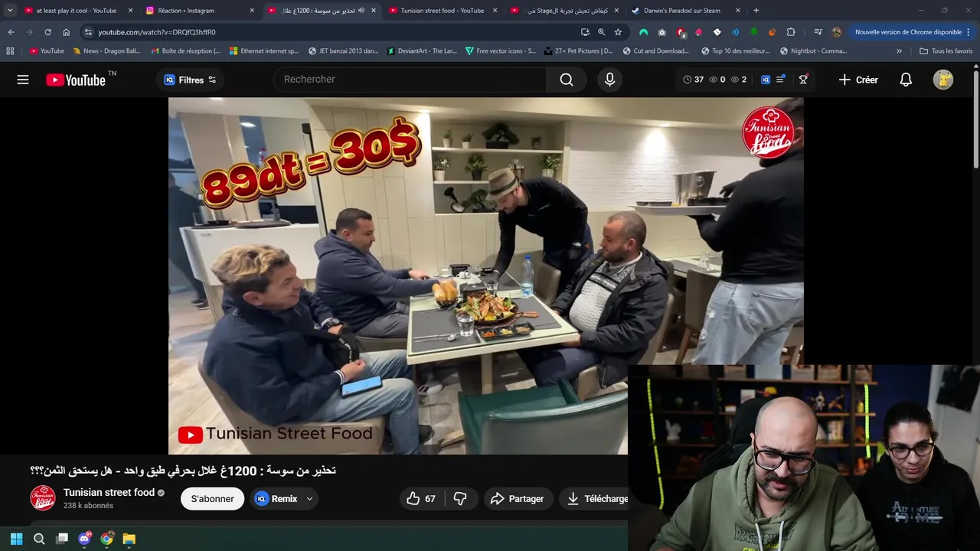
Task: Click the page vertical scrollbar
Action: click(975, 119)
